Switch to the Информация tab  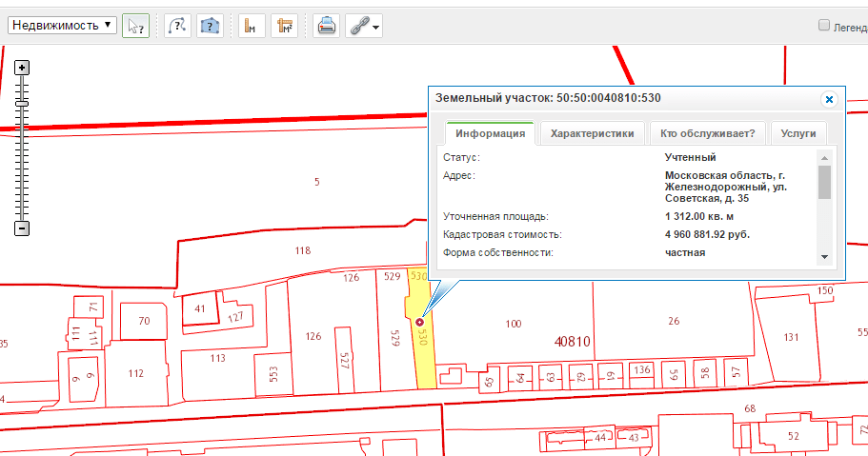click(x=491, y=133)
